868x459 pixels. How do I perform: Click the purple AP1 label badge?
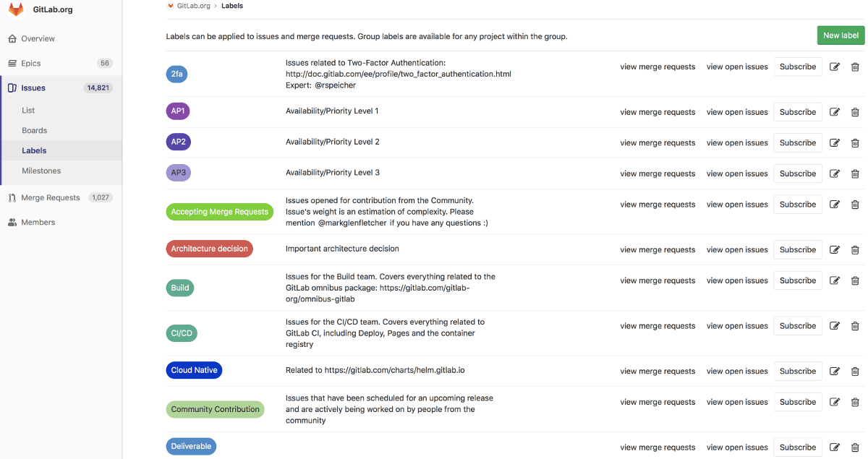click(178, 111)
